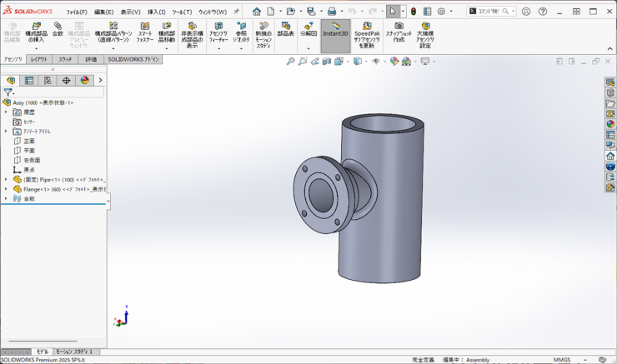617x364 pixels.
Task: Click the rebuild traffic light icon
Action: (413, 12)
